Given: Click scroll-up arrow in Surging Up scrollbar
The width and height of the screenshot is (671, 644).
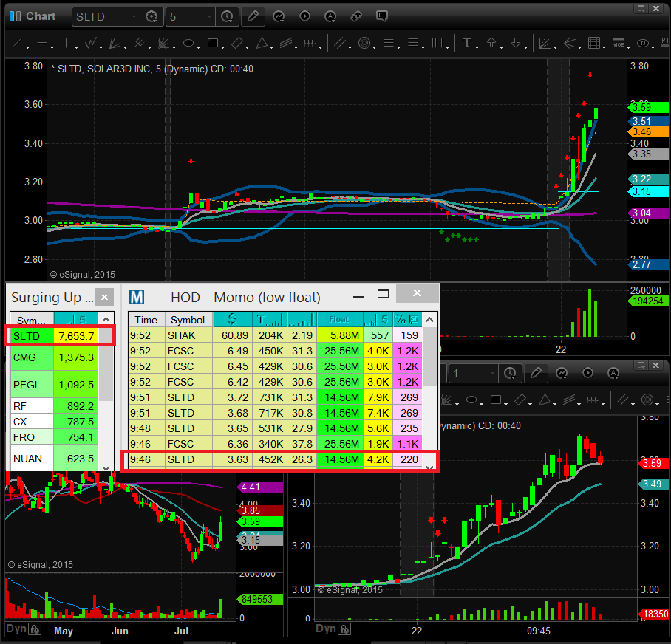Looking at the screenshot, I should [x=106, y=320].
